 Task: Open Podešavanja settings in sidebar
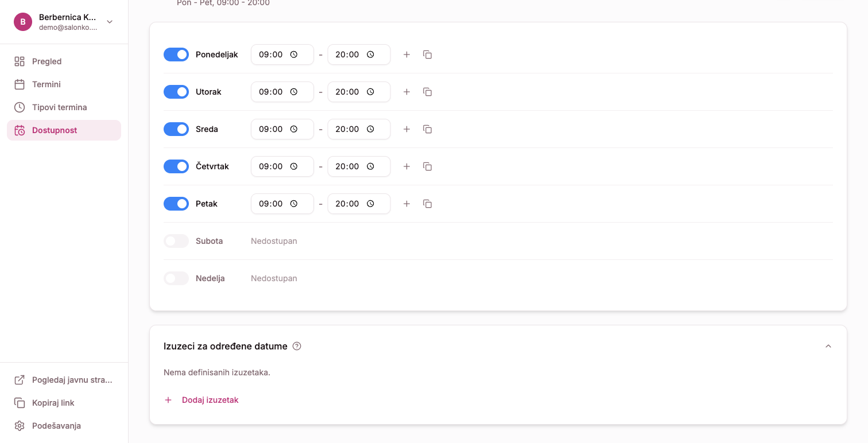pyautogui.click(x=56, y=426)
